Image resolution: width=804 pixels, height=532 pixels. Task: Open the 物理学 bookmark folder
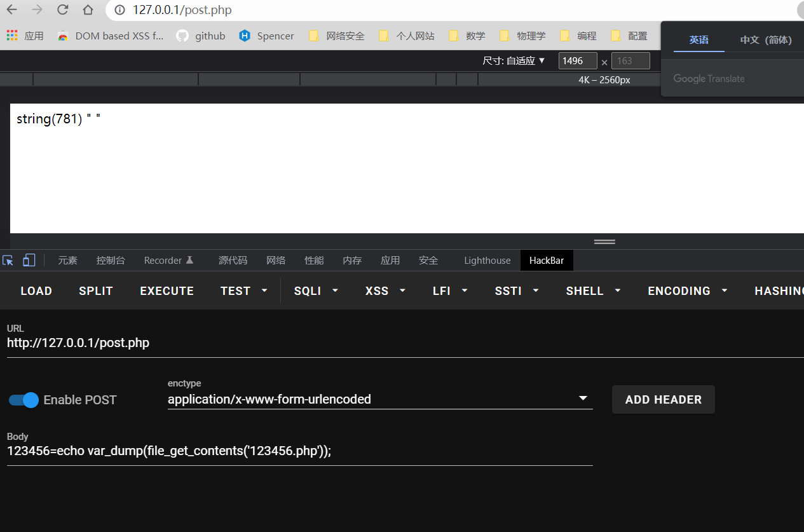(x=523, y=36)
